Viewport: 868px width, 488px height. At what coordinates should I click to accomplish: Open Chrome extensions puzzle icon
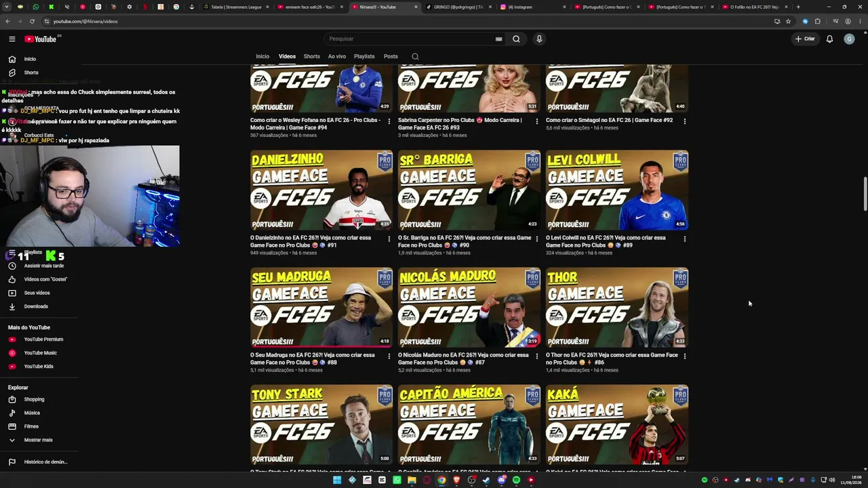817,21
